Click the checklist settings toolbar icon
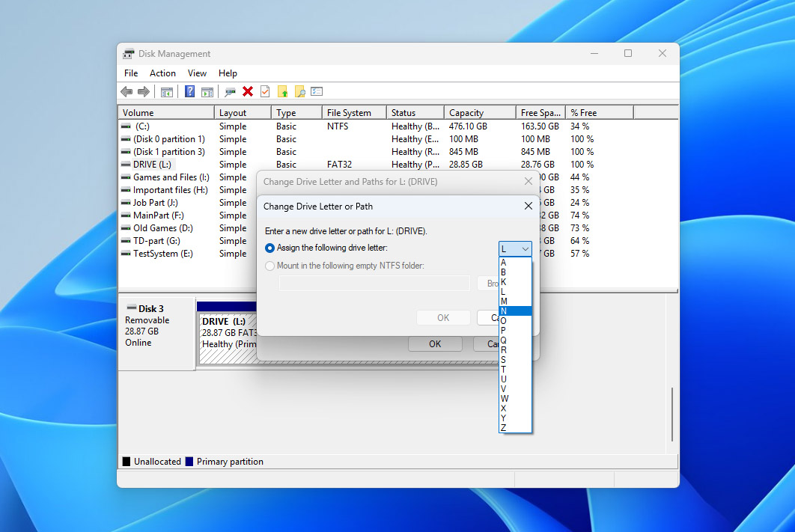Image resolution: width=795 pixels, height=532 pixels. click(317, 92)
